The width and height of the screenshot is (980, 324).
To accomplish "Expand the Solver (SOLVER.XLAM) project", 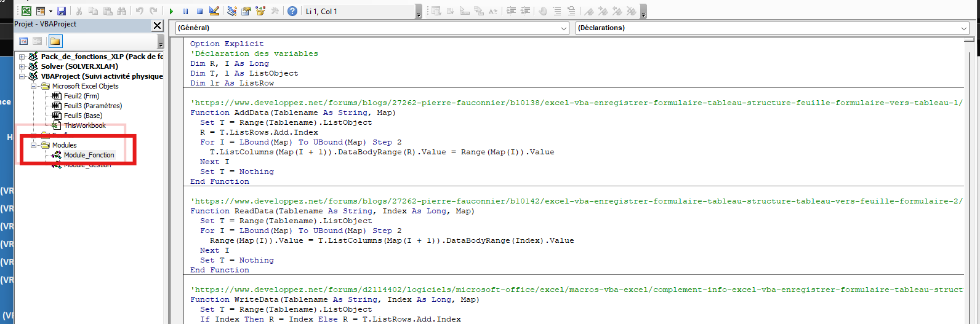I will coord(22,66).
